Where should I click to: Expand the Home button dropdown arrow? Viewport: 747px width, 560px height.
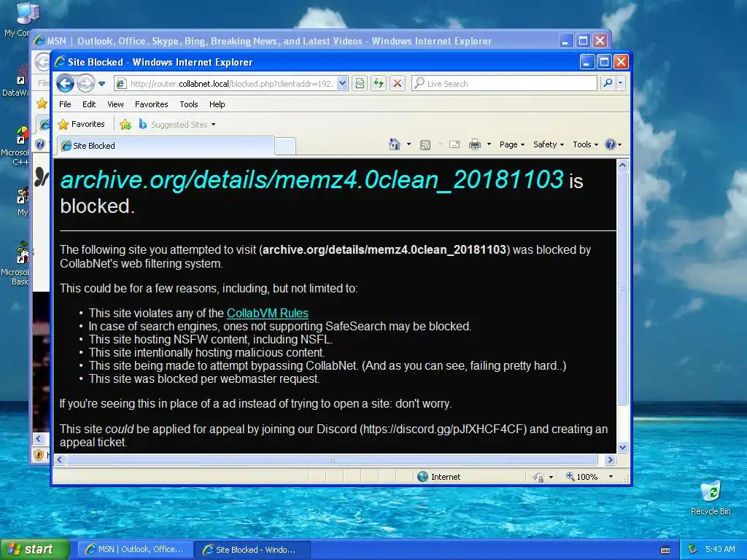coord(409,144)
